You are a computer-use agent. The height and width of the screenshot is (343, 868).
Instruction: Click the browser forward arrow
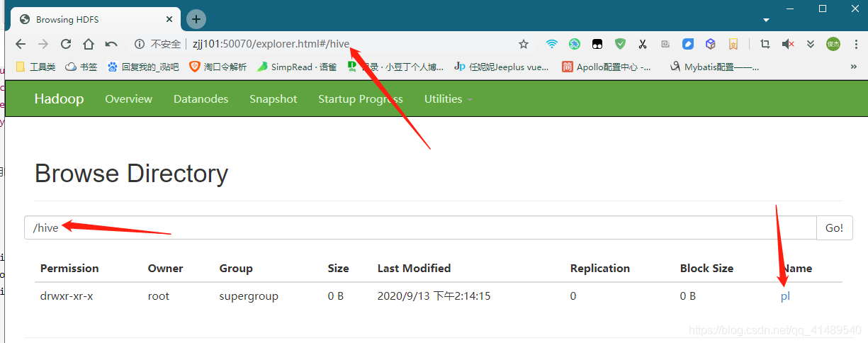click(43, 44)
